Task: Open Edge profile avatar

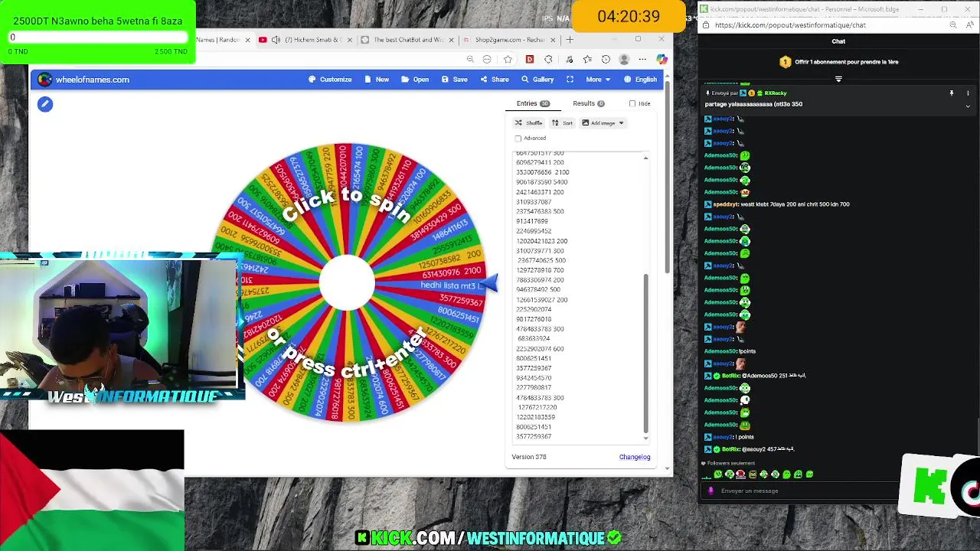Action: tap(624, 60)
